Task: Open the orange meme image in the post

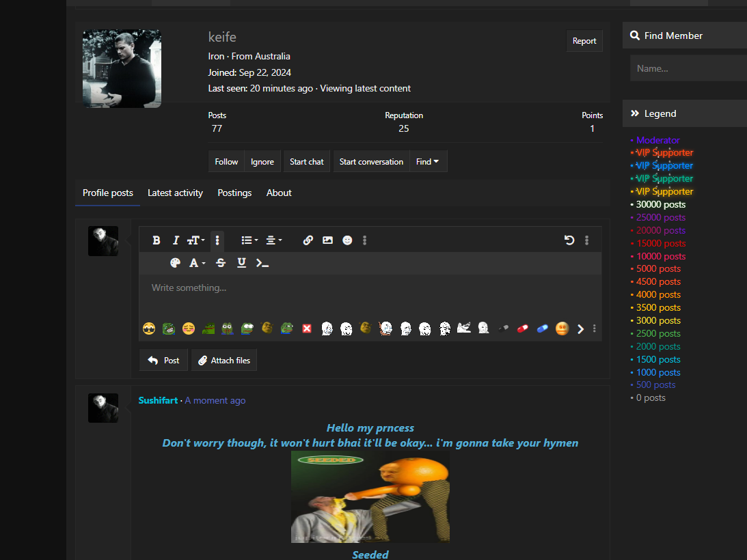Action: [370, 496]
